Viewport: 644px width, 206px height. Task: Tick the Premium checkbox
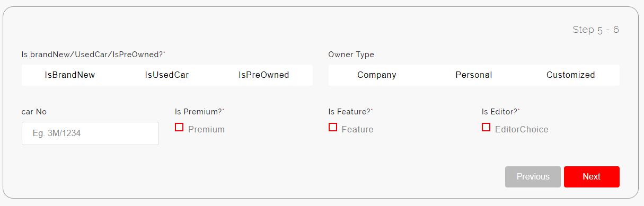[x=179, y=127]
